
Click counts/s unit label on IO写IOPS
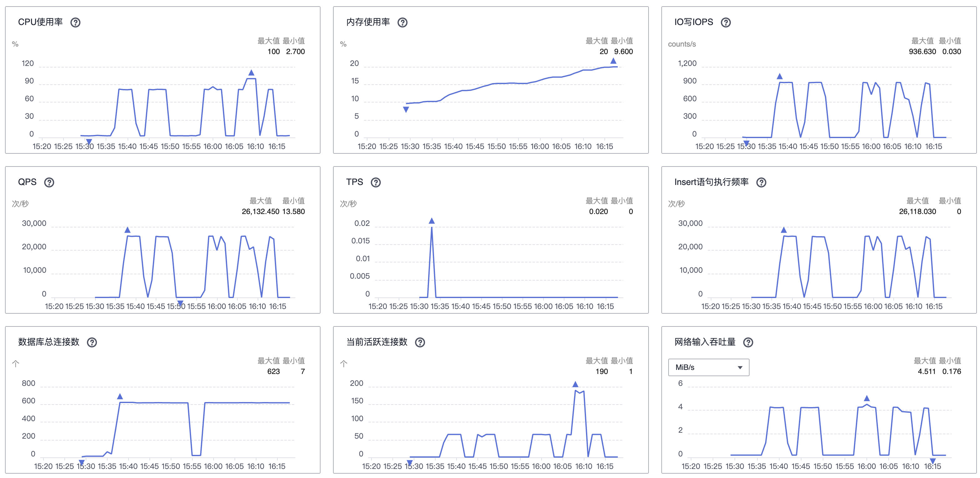pos(682,44)
